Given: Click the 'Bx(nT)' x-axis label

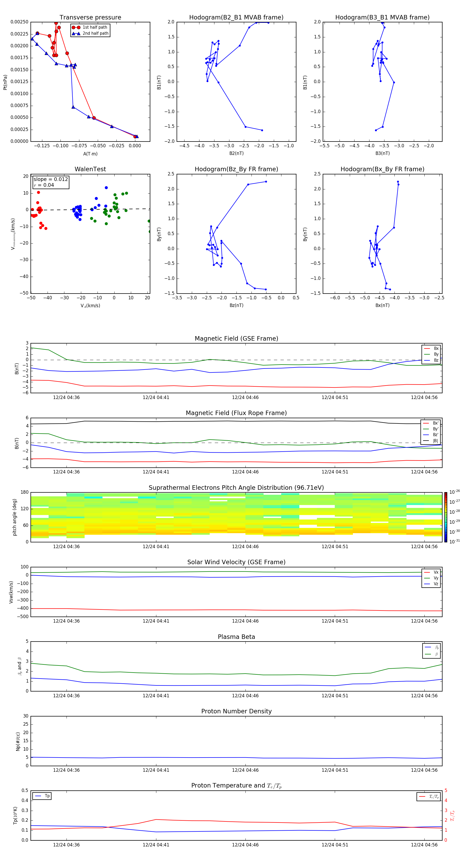Looking at the screenshot, I should click(382, 305).
